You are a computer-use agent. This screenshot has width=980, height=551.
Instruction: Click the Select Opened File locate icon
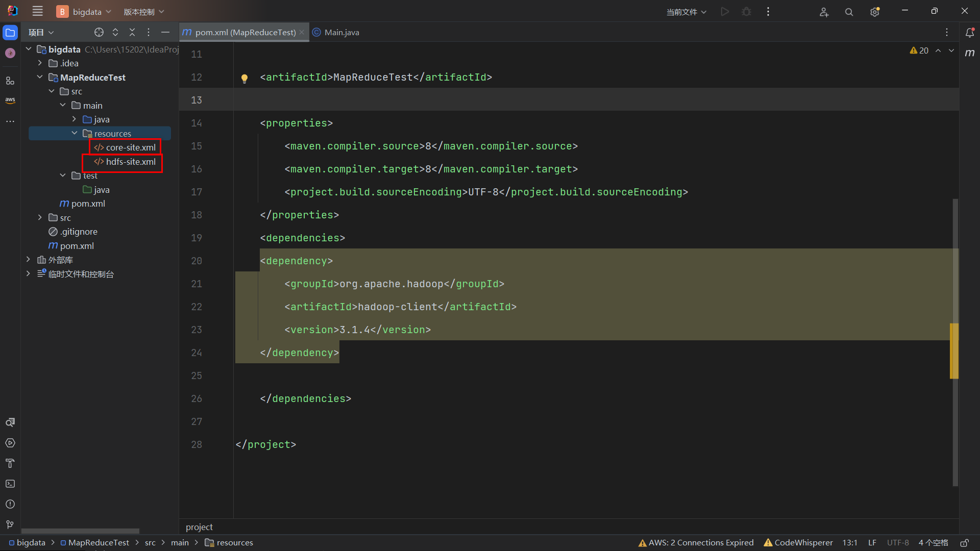[x=99, y=32]
